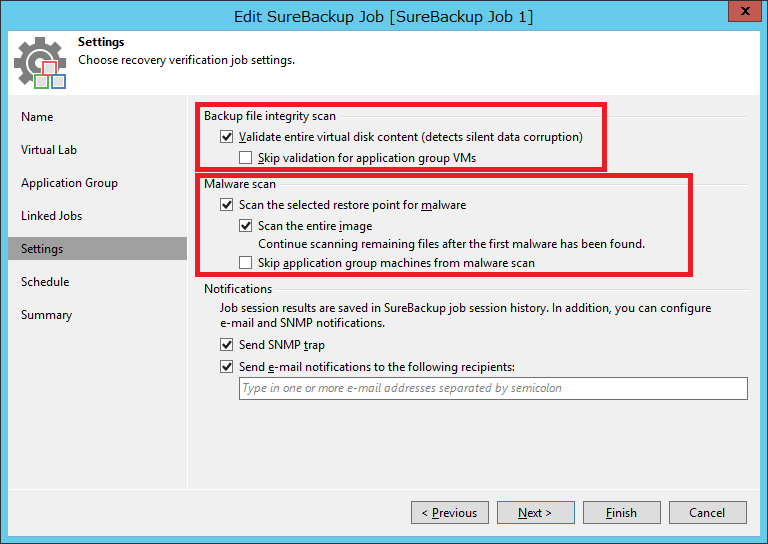The height and width of the screenshot is (544, 768).
Task: Click the Previous button
Action: [x=450, y=513]
